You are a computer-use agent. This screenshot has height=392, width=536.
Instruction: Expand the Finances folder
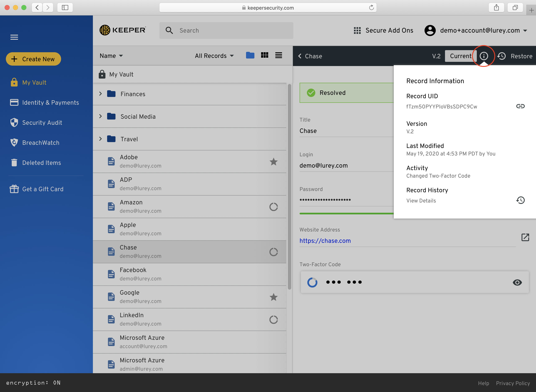[x=100, y=94]
